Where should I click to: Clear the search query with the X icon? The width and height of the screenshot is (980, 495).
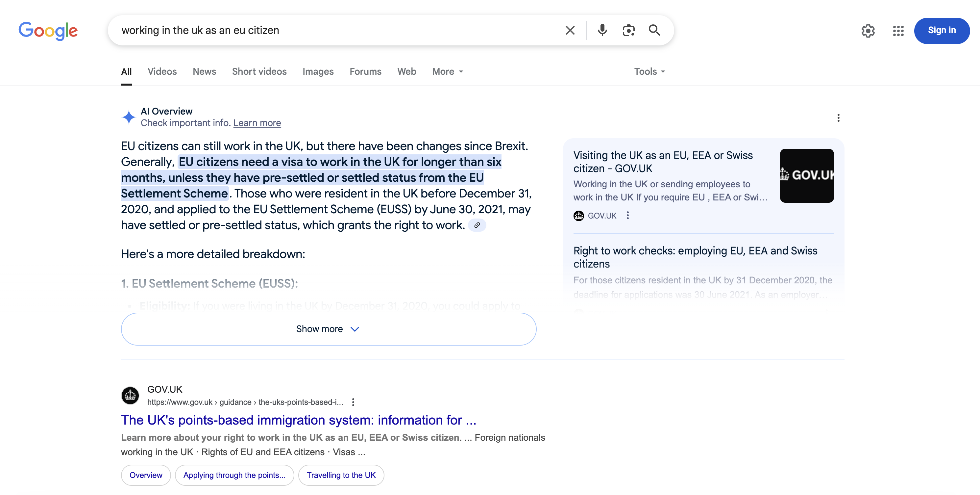click(570, 30)
